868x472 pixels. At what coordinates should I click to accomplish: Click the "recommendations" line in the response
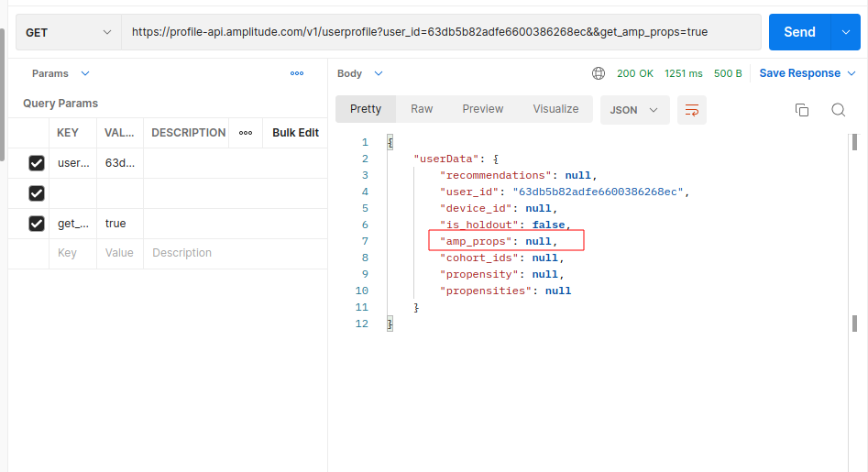519,175
